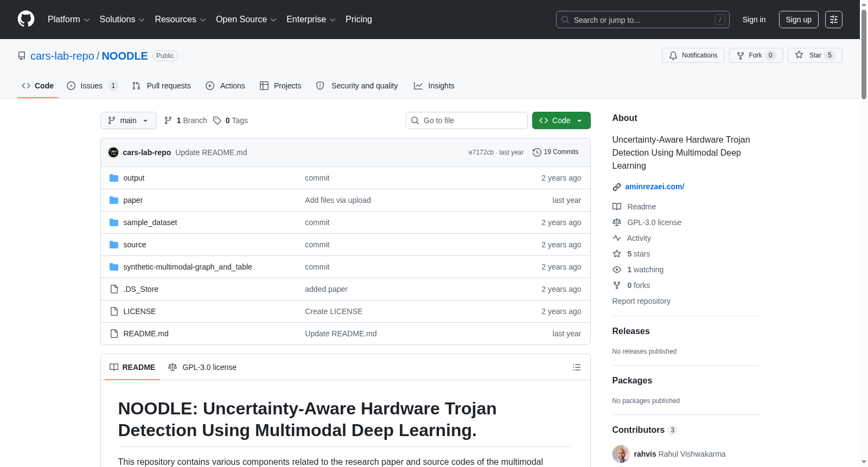Click the repository icon before cars-lab-repo

pos(22,56)
